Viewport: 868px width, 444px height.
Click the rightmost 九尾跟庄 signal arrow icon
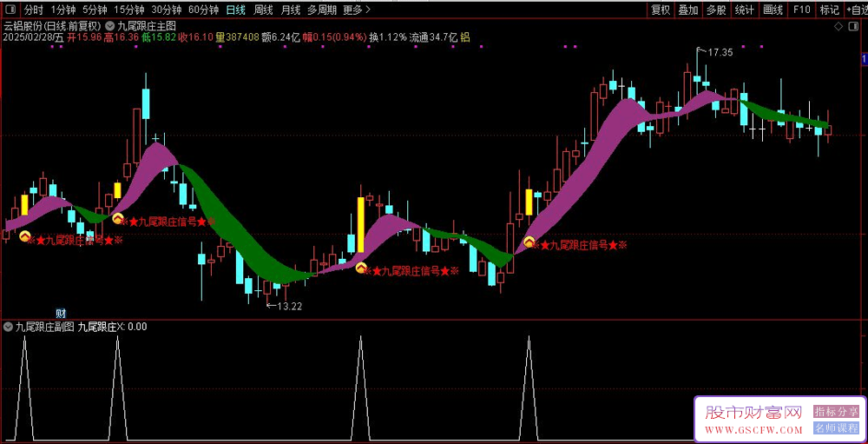[529, 242]
